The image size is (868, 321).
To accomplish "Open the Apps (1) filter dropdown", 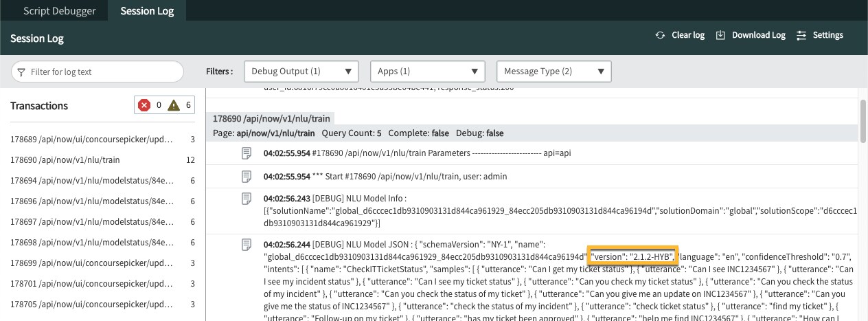I will tap(427, 71).
